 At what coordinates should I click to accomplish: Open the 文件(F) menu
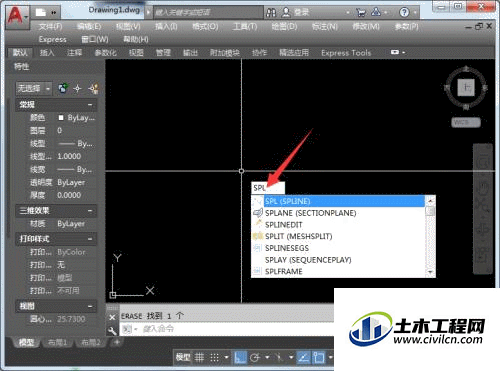point(51,26)
